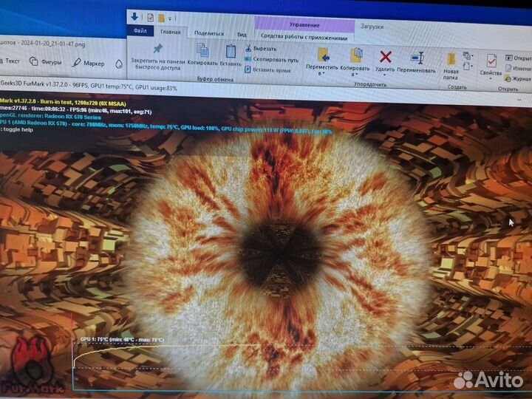This screenshot has width=532, height=399.
Task: Open the Копировать в folder menu
Action: tap(355, 62)
